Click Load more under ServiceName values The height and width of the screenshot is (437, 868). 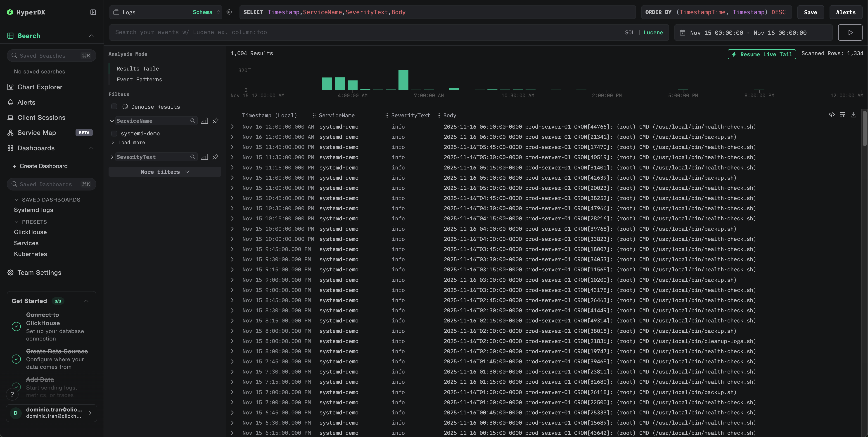(131, 142)
